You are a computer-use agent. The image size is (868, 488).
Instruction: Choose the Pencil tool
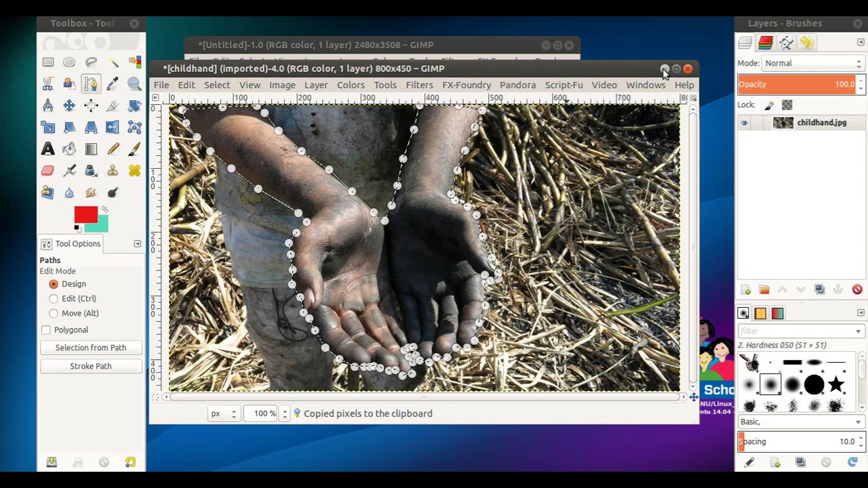coord(113,149)
